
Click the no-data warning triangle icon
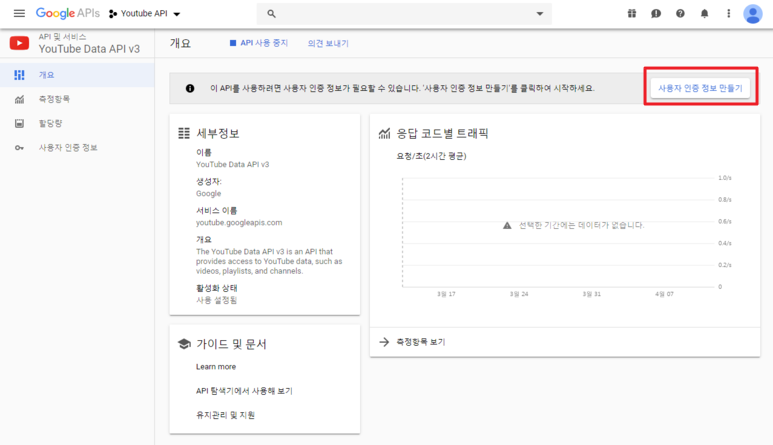pyautogui.click(x=507, y=225)
